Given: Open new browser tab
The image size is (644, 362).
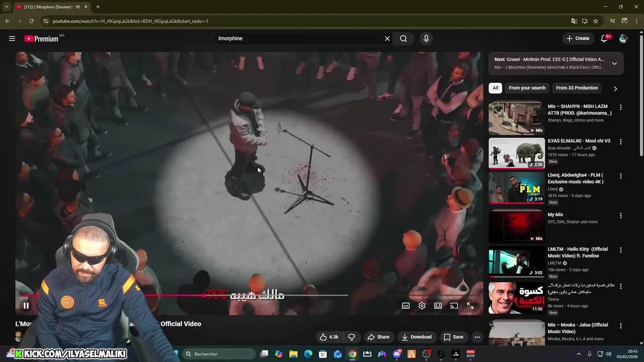Looking at the screenshot, I should 98,7.
